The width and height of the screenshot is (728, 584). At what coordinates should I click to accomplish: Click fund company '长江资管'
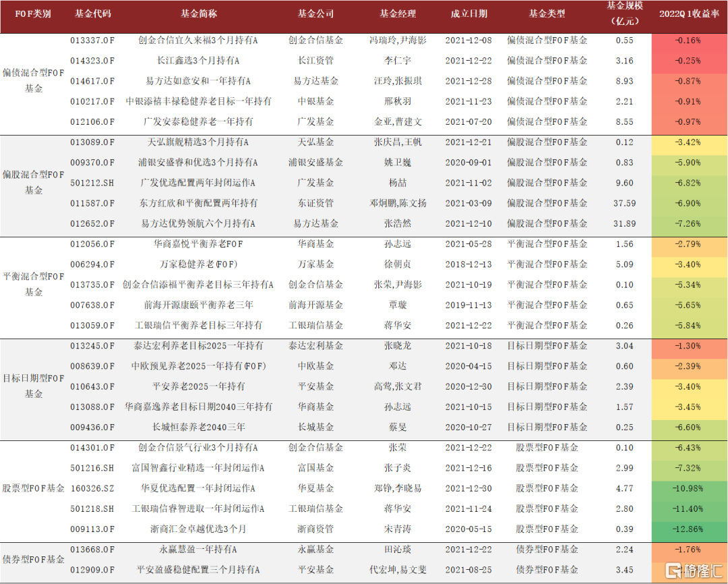point(315,61)
